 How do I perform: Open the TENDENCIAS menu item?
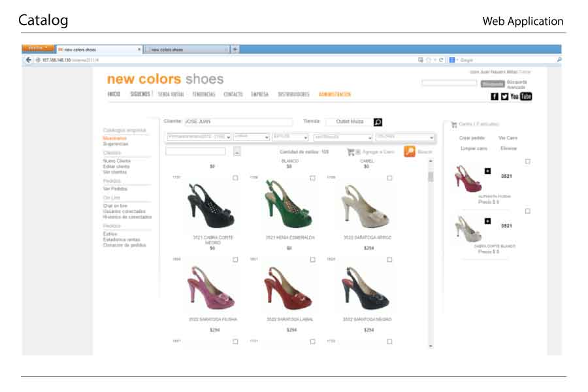pyautogui.click(x=204, y=94)
